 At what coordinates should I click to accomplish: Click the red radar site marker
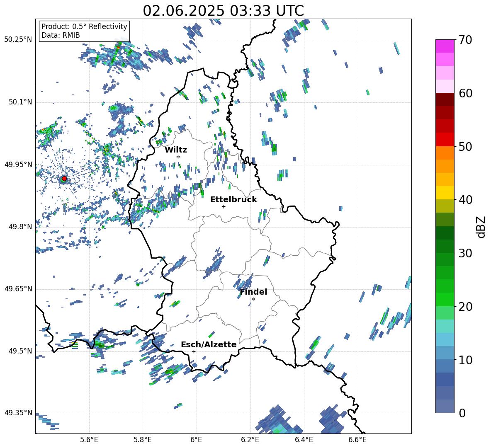64,178
